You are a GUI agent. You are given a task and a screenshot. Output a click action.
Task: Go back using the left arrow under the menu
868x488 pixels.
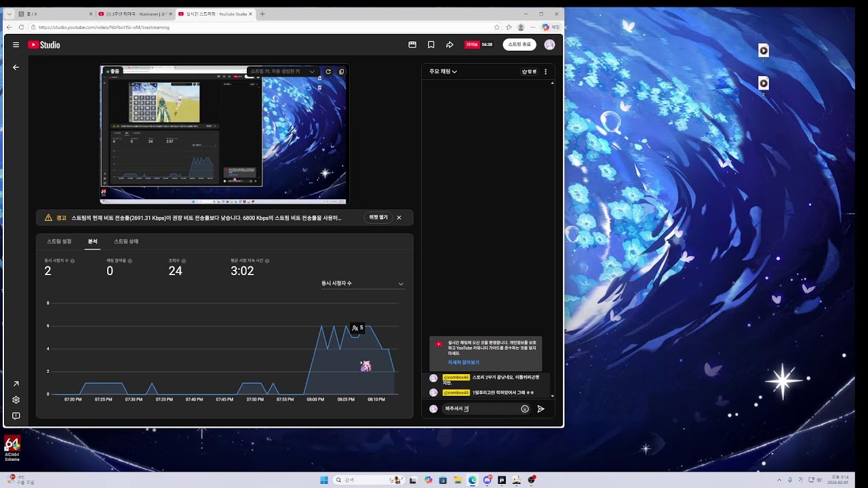[16, 67]
